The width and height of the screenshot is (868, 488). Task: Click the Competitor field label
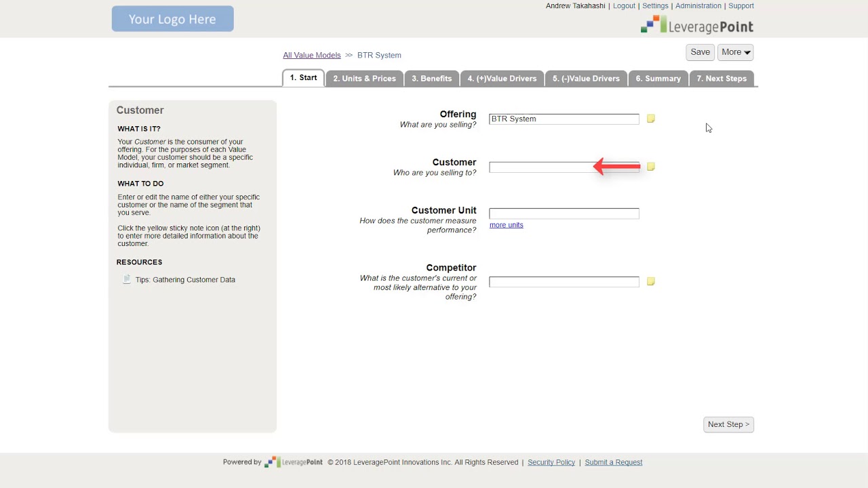451,268
